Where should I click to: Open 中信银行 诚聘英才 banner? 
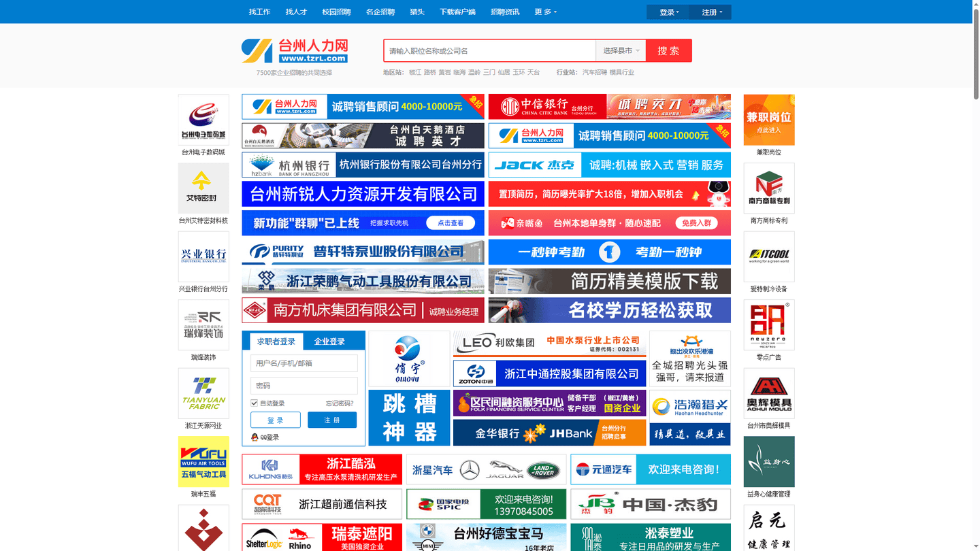[x=610, y=107]
